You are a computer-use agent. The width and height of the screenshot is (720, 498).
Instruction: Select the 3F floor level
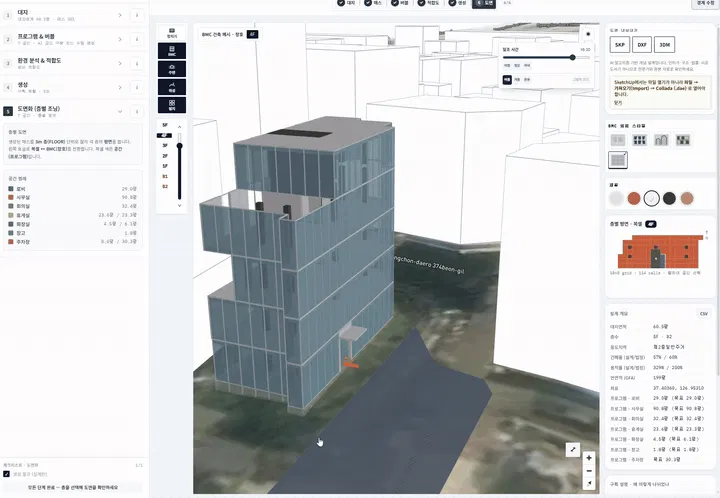[165, 145]
